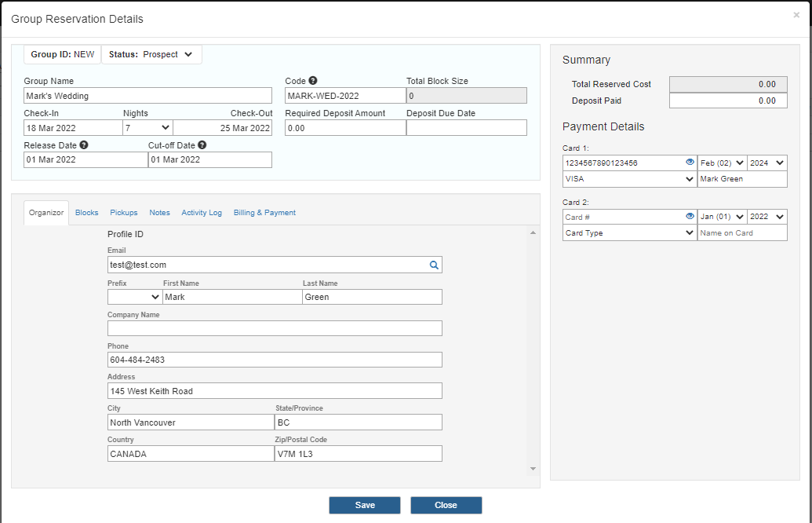The width and height of the screenshot is (812, 523).
Task: Go to the Billing & Payment tab
Action: pos(264,213)
